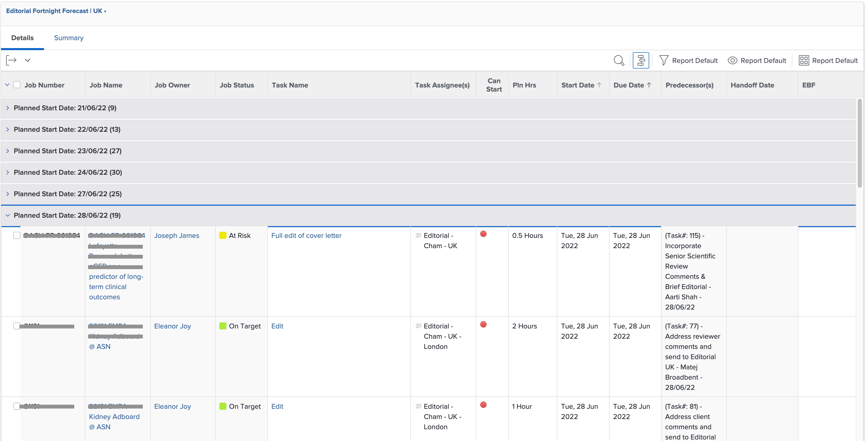Screen dimensions: 868x441
Task: Click the export arrow icon
Action: point(11,60)
